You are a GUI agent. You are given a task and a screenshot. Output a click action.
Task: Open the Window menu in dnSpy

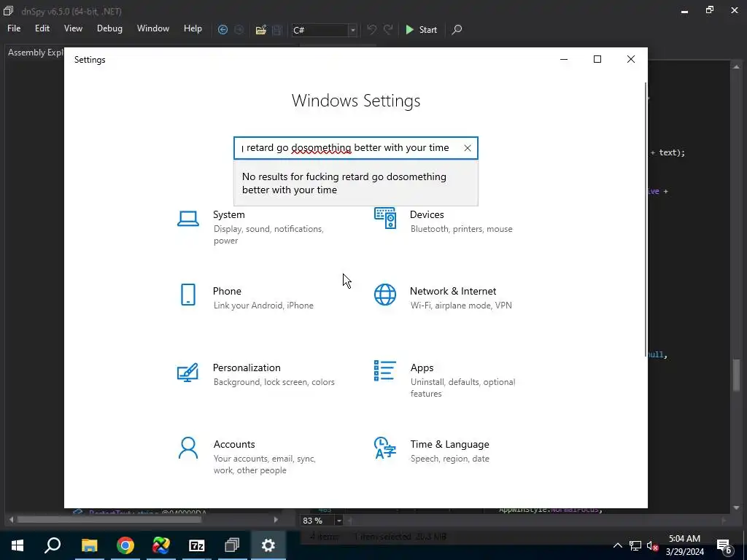pos(153,28)
